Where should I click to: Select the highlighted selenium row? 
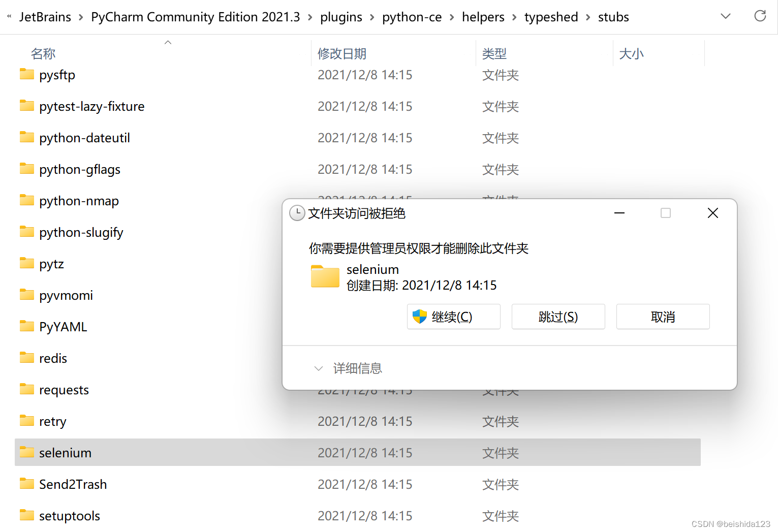[152, 452]
